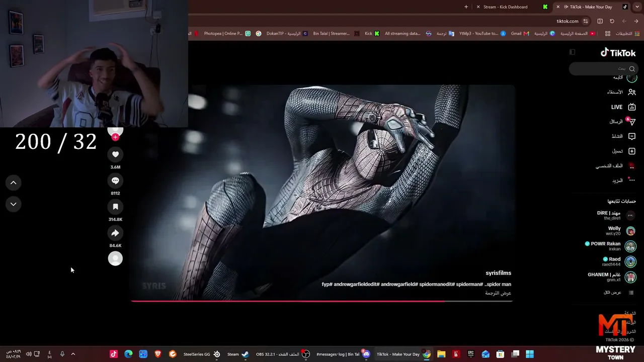Screen dimensions: 644x362
Task: Toggle the browser side panel icon
Action: (600, 21)
